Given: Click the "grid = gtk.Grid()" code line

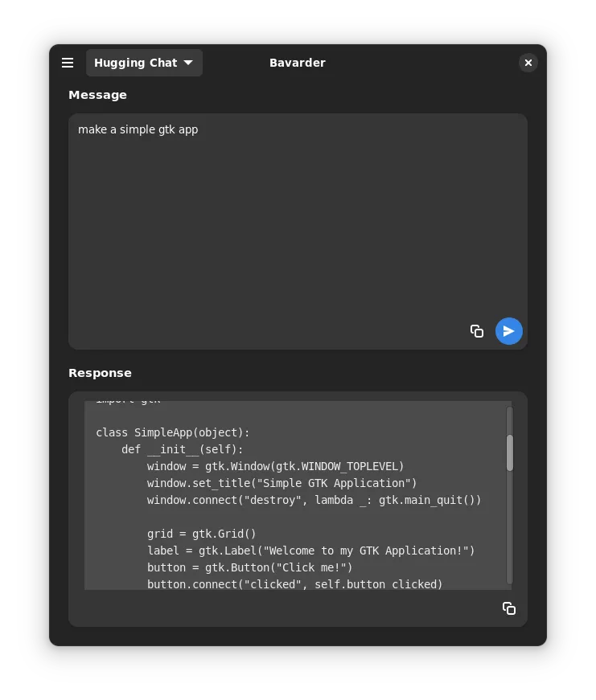Looking at the screenshot, I should click(201, 534).
